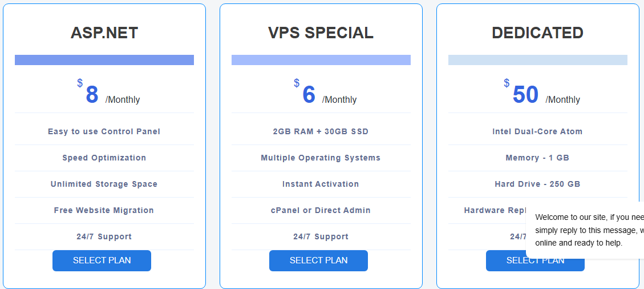Click SELECT PLAN under ASP.NET
The height and width of the screenshot is (289, 644).
tap(102, 260)
